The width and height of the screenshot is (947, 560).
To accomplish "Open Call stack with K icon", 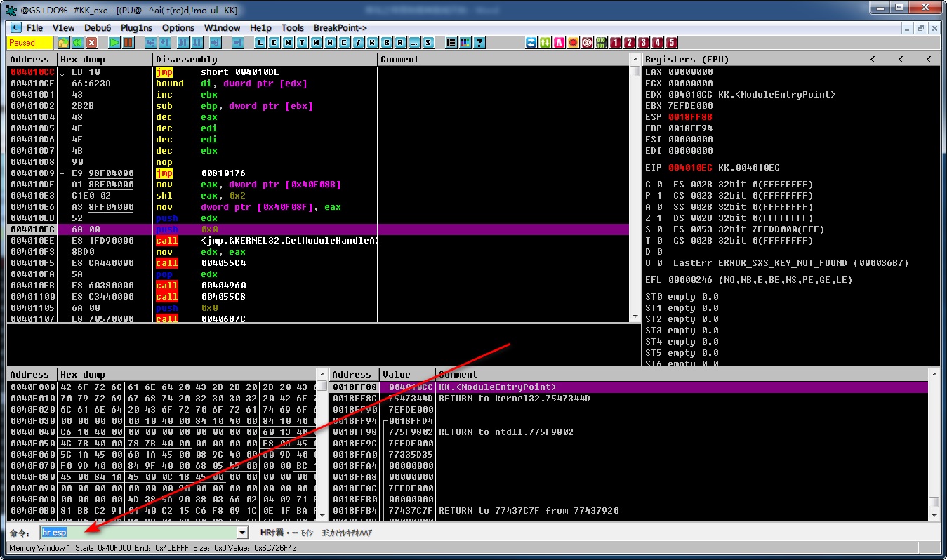I will coord(372,43).
